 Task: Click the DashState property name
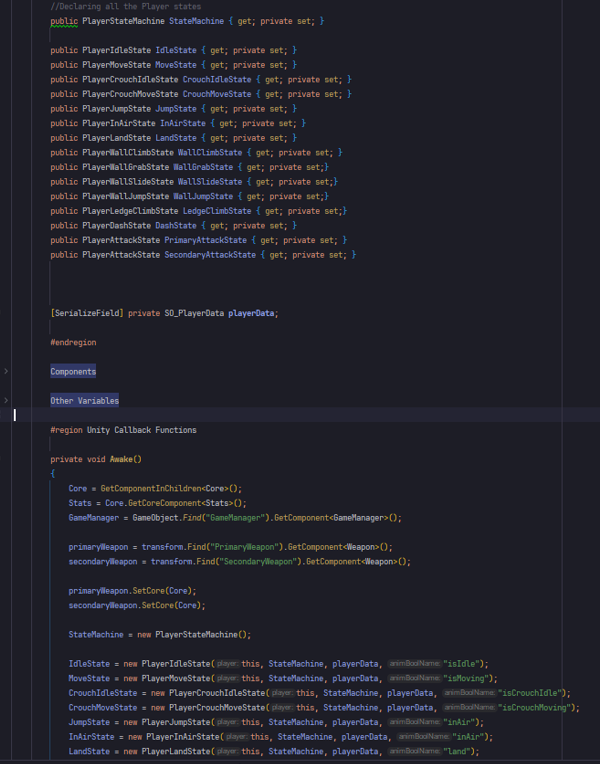coord(176,226)
